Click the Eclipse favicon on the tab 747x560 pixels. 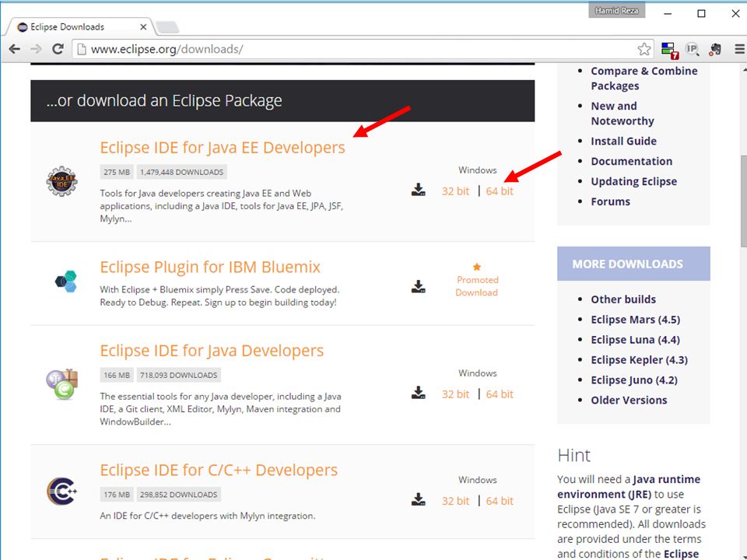pos(23,27)
